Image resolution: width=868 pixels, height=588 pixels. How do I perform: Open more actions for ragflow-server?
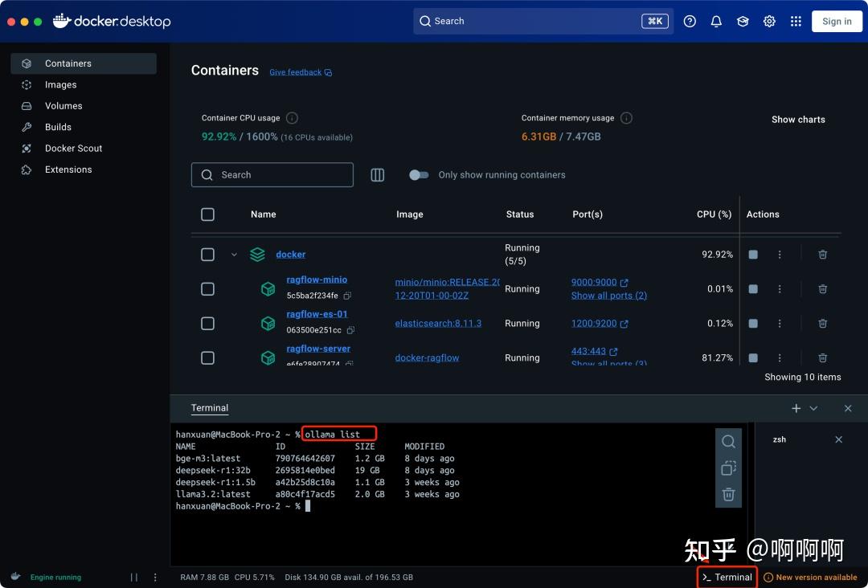pos(780,358)
